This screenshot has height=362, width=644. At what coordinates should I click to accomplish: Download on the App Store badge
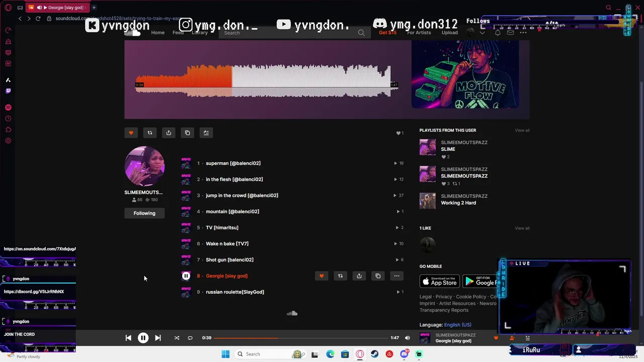[x=440, y=281]
